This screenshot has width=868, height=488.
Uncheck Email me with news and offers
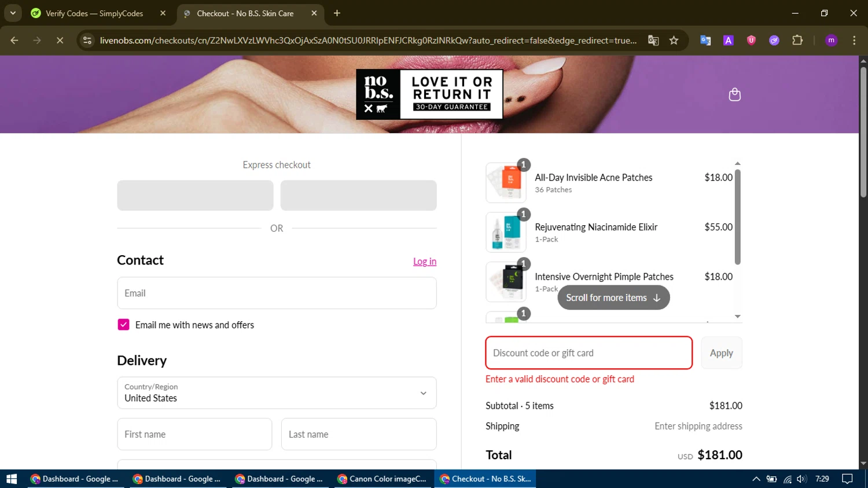(123, 325)
